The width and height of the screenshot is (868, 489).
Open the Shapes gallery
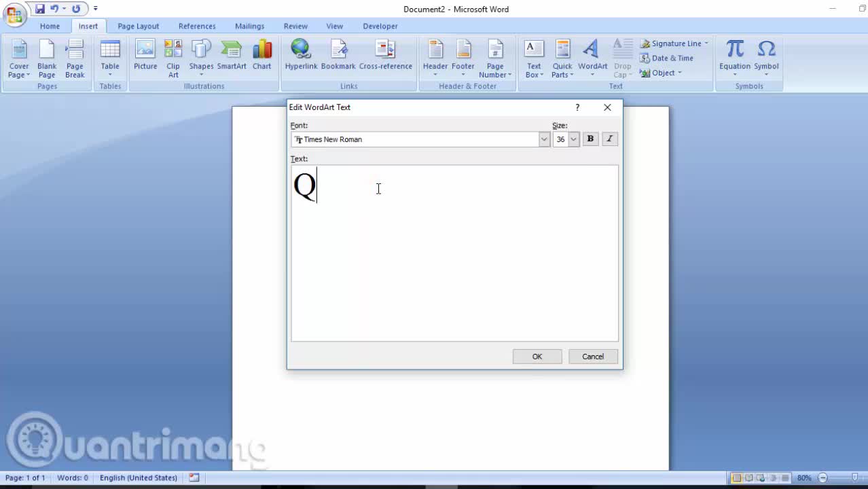click(201, 59)
